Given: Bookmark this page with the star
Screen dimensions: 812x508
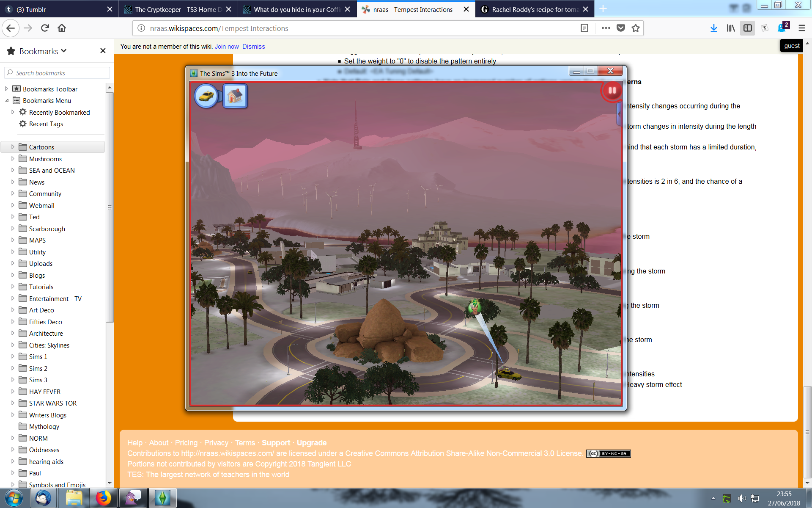Looking at the screenshot, I should [635, 28].
